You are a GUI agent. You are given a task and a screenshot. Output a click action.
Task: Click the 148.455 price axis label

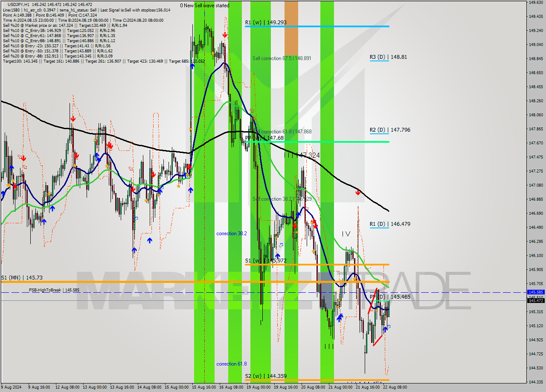pos(536,87)
